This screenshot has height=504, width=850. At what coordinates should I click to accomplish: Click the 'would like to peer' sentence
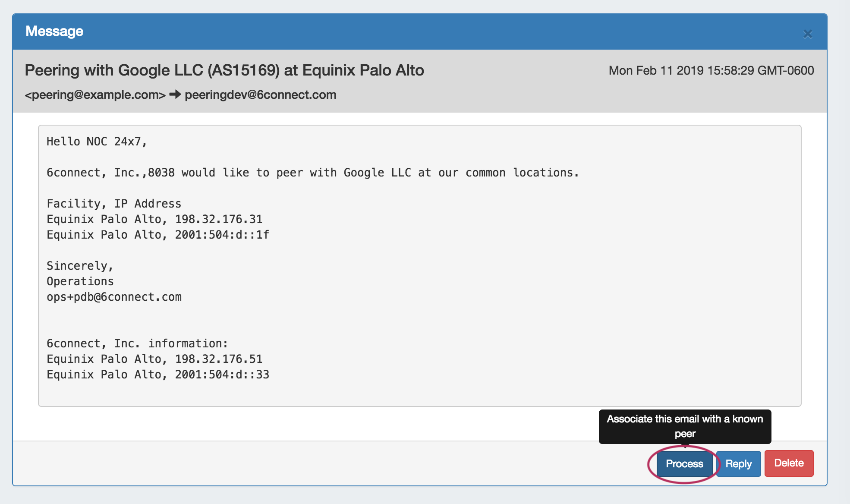coord(312,173)
